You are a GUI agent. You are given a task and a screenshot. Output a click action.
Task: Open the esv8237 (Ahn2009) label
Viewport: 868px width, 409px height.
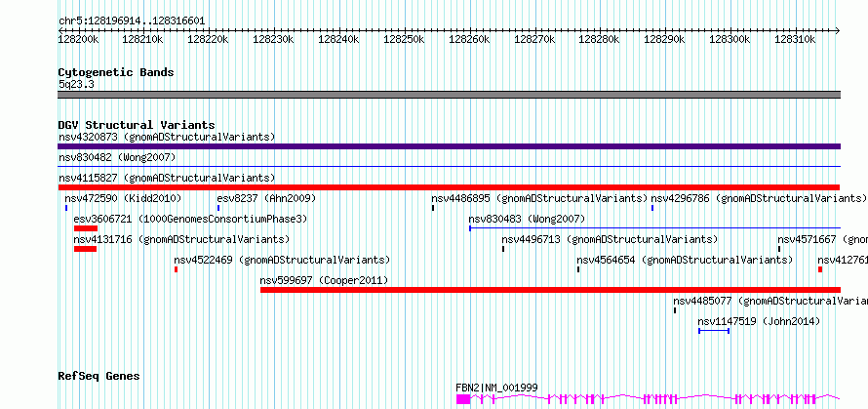coord(266,198)
